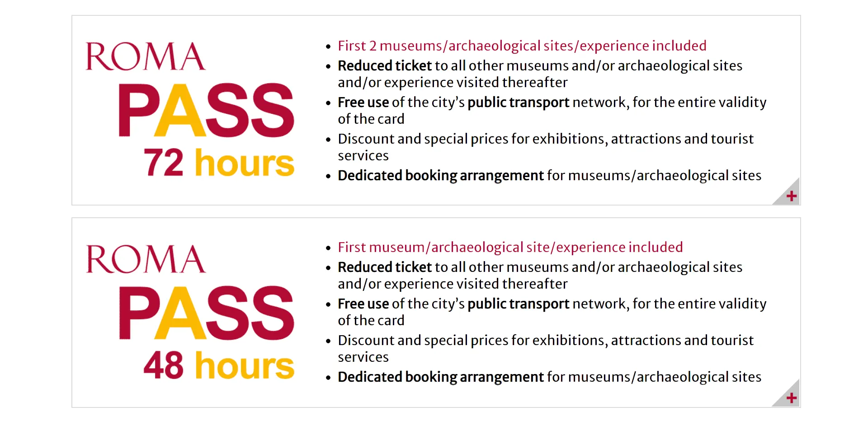Select the '48 hours' label
Viewport: 868px width, 421px height.
pyautogui.click(x=219, y=365)
